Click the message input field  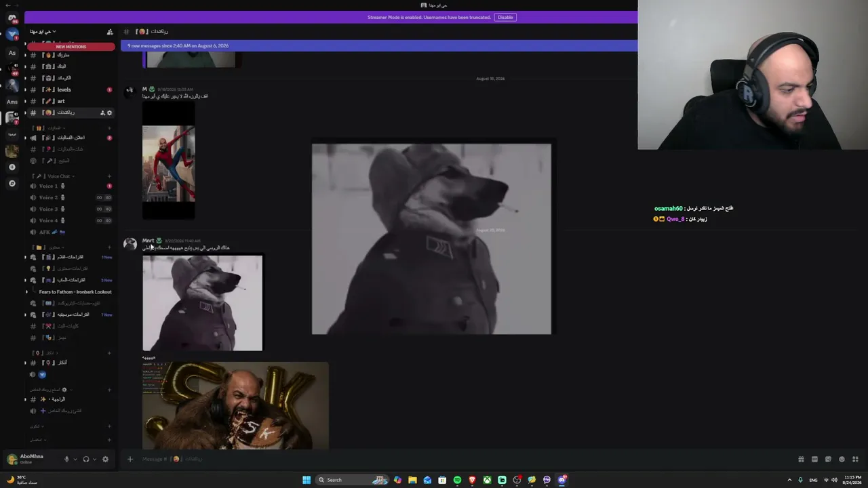point(461,460)
